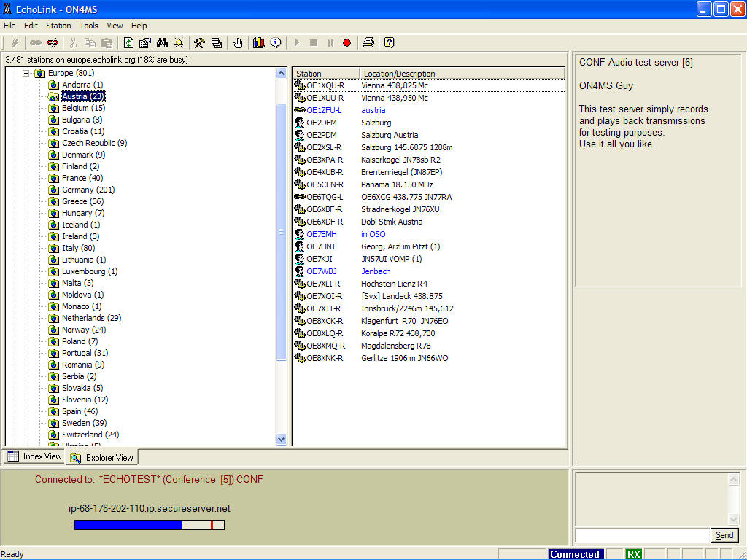Click the info speech-bubble toolbar icon
Viewport: 747px width, 560px height.
pyautogui.click(x=276, y=43)
